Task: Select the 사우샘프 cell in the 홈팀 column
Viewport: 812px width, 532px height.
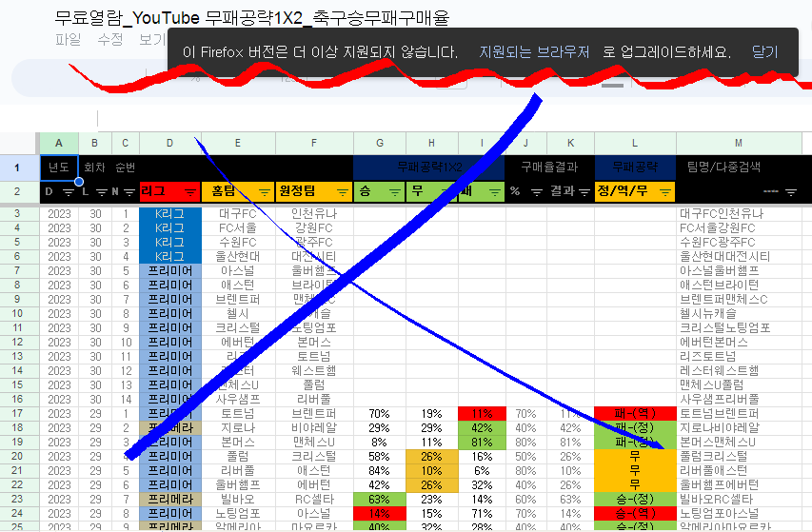Action: coord(238,399)
